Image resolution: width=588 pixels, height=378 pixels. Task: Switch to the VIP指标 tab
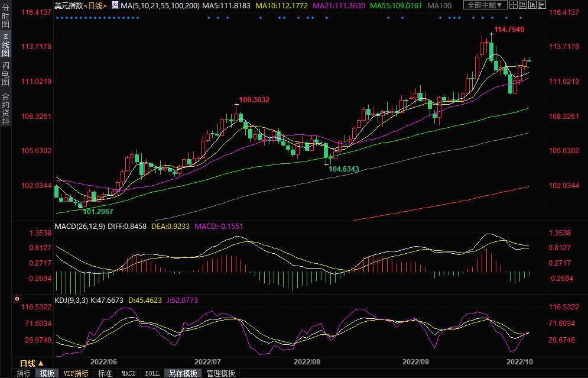tap(76, 373)
